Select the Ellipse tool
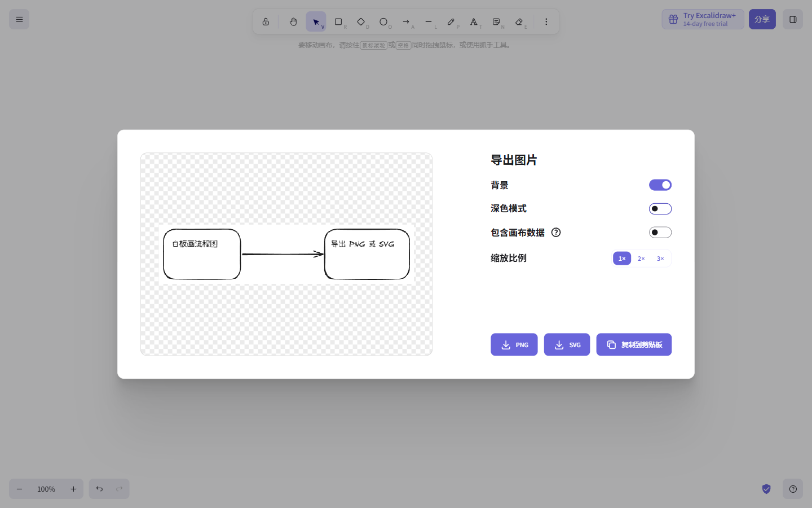 [x=383, y=22]
